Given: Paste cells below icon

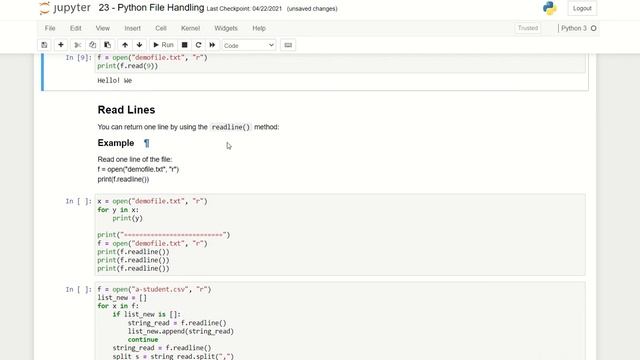Looking at the screenshot, I should click(107, 45).
